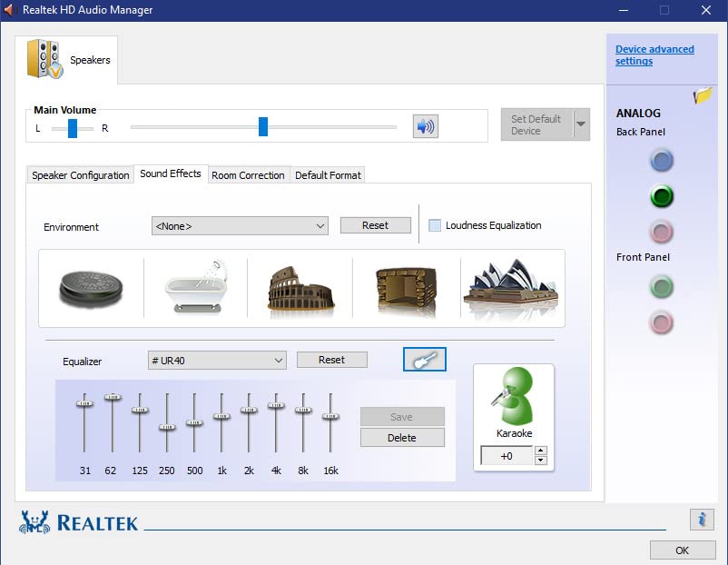
Task: Open the Room Correction tab
Action: pyautogui.click(x=248, y=175)
